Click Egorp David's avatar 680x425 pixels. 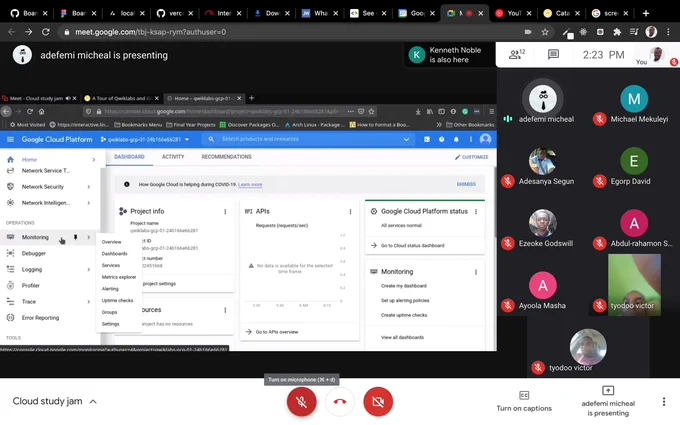(x=634, y=161)
